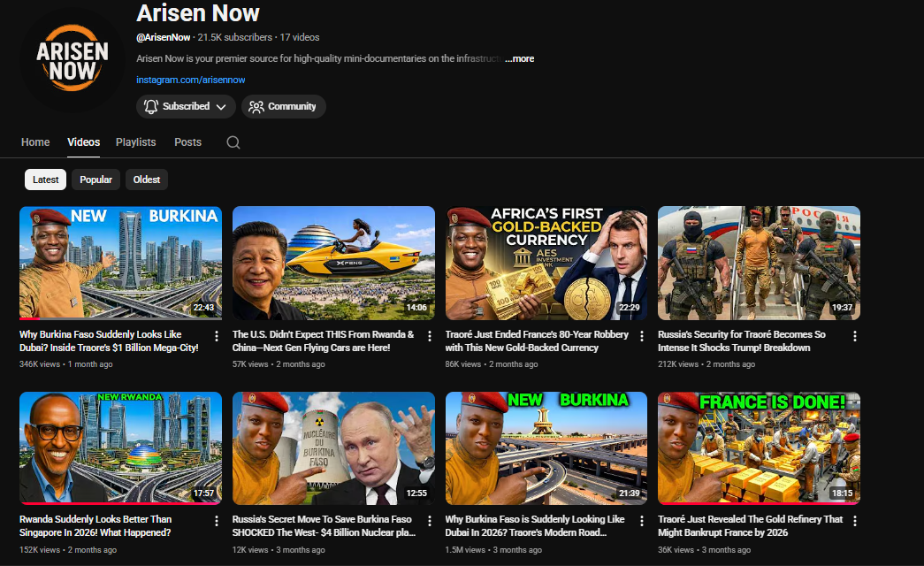Open the France Is Done video thumbnail

[759, 447]
